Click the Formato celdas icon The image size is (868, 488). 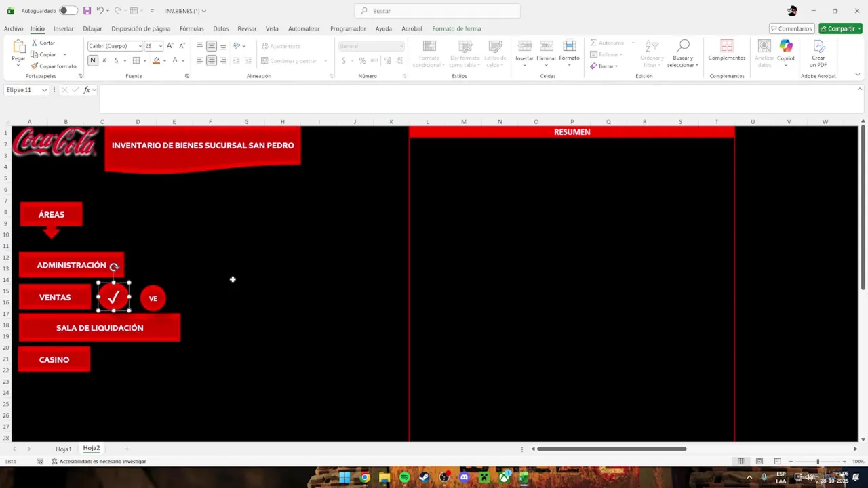(x=569, y=51)
